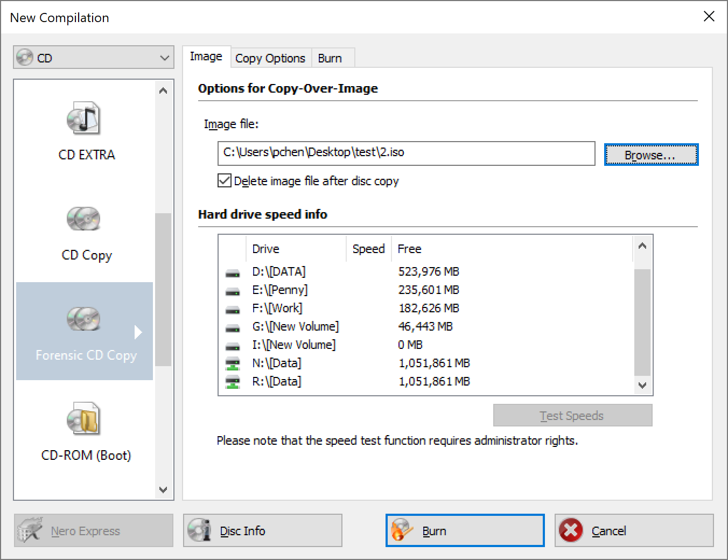Switch to the Copy Options tab
Screen dimensions: 728x560
(x=270, y=58)
